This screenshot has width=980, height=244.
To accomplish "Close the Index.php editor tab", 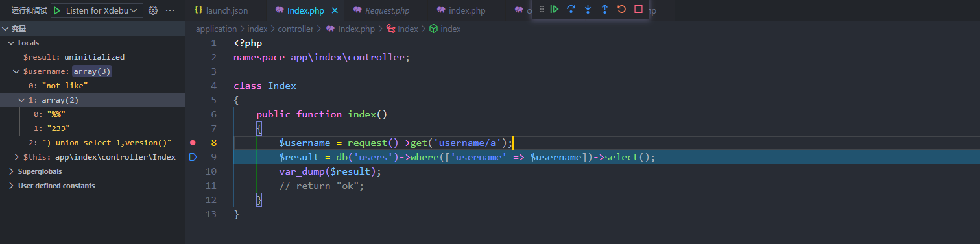I will pos(335,11).
